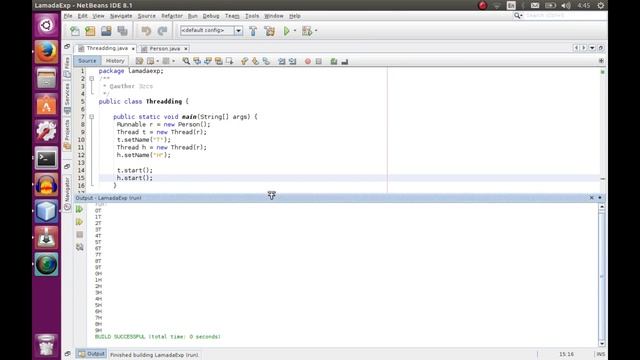The image size is (640, 360).
Task: Click the Debug Project toolbar icon
Action: (307, 31)
